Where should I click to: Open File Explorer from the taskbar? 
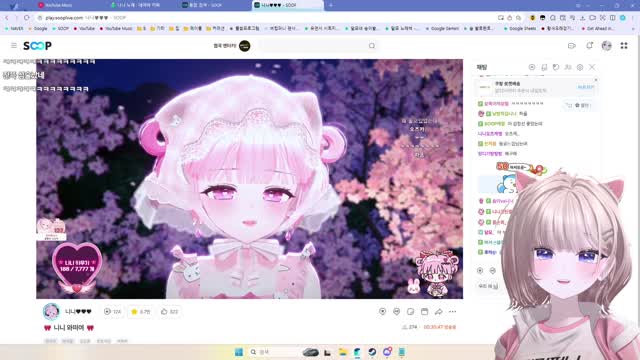(x=342, y=352)
